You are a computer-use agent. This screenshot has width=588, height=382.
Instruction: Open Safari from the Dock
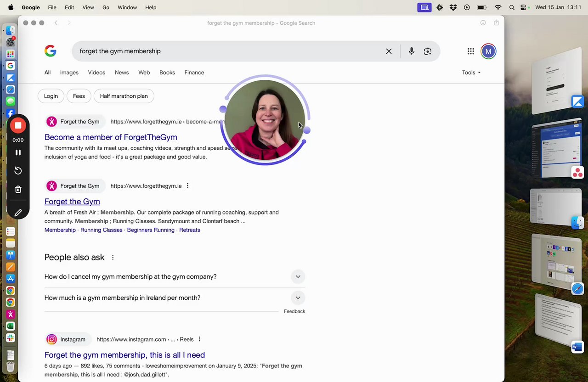pyautogui.click(x=10, y=90)
